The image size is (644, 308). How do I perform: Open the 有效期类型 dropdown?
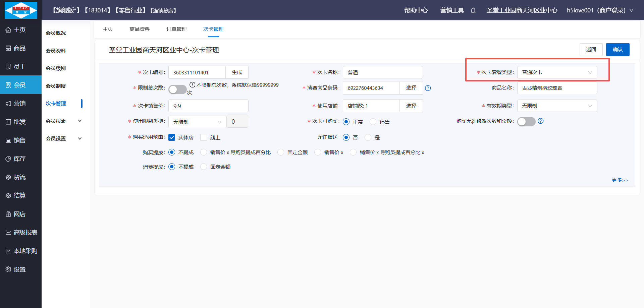[x=557, y=106]
